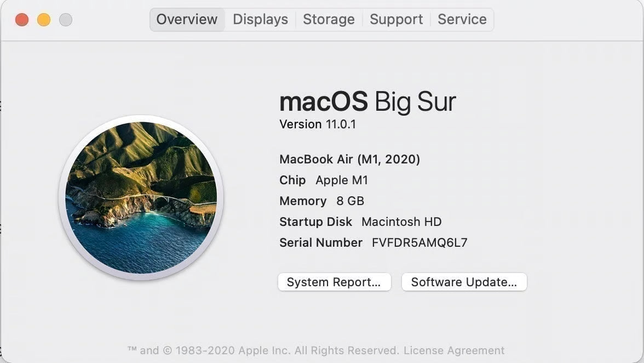Open the Storage tab
Screen dimensions: 644x363
coord(329,19)
